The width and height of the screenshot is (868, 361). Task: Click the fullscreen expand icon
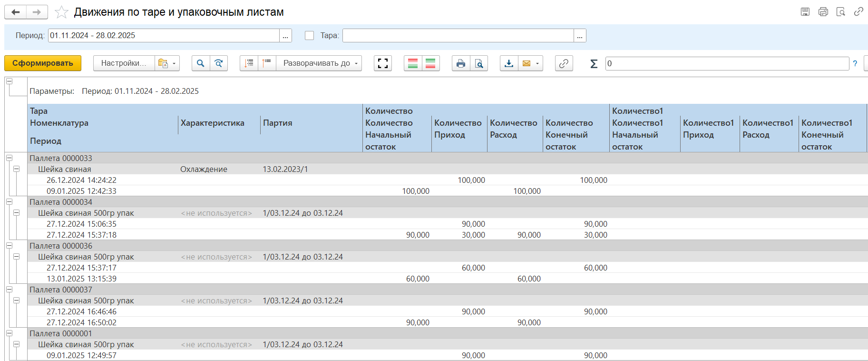[x=383, y=63]
